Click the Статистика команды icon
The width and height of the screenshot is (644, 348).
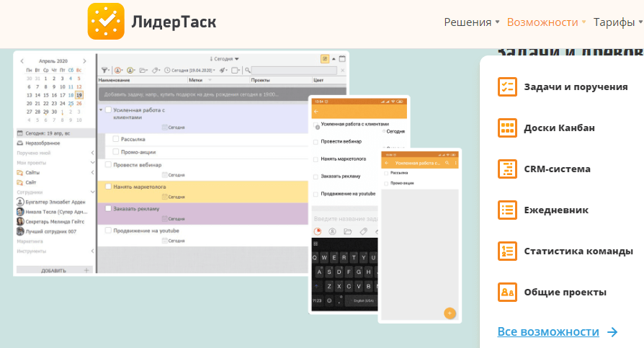tap(507, 251)
